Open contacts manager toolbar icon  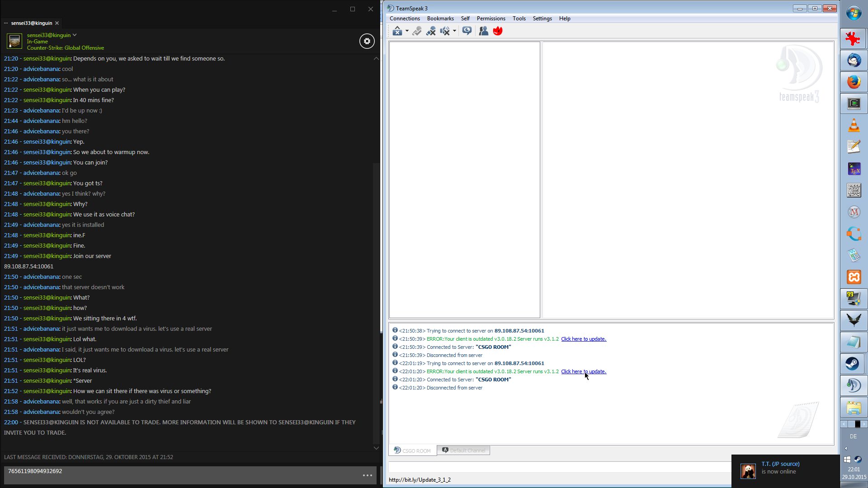pos(483,31)
